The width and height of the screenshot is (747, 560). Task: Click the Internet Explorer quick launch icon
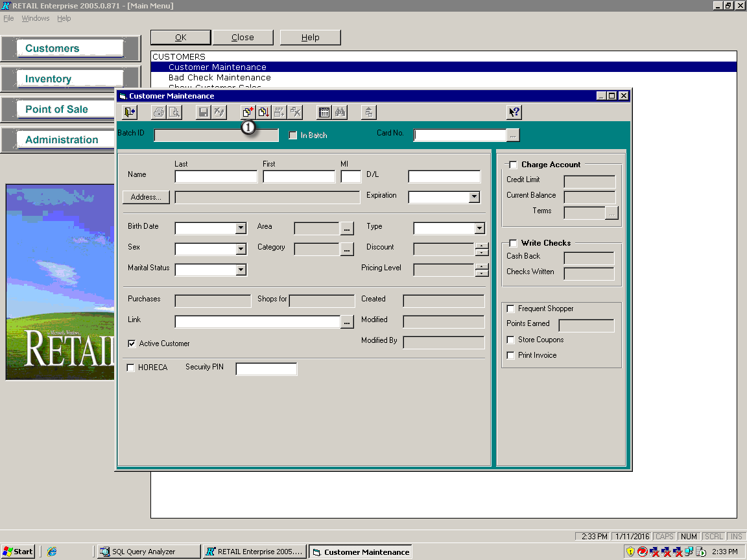[52, 552]
